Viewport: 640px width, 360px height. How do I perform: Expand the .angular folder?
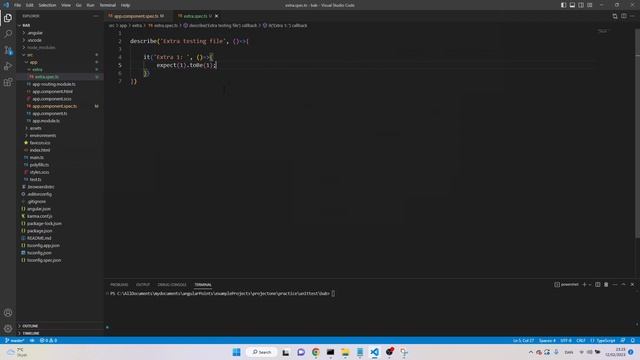pyautogui.click(x=35, y=33)
